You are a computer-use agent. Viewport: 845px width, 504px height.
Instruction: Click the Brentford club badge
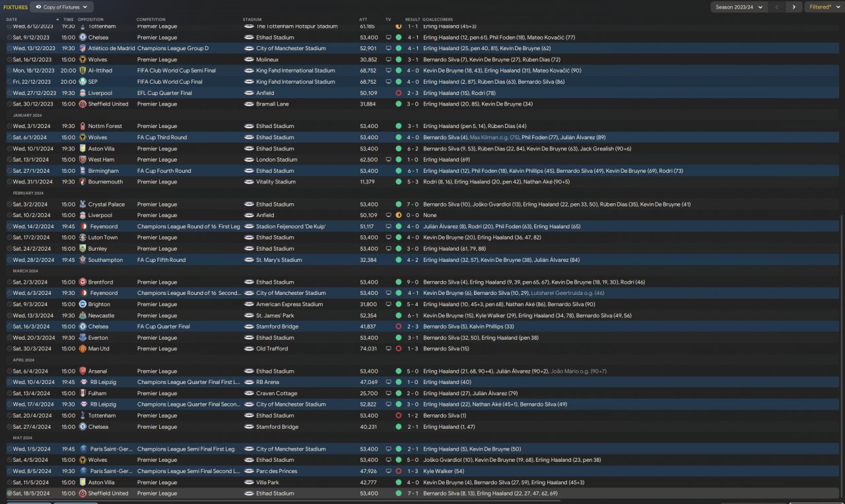(83, 282)
